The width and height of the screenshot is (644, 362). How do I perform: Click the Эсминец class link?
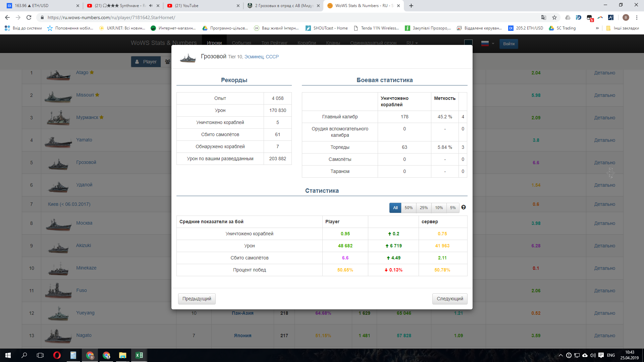coord(254,57)
